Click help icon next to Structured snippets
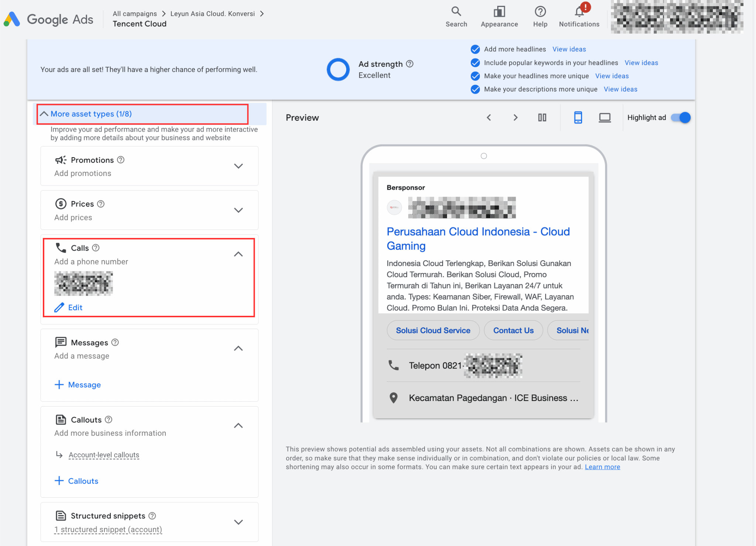756x546 pixels. (152, 515)
